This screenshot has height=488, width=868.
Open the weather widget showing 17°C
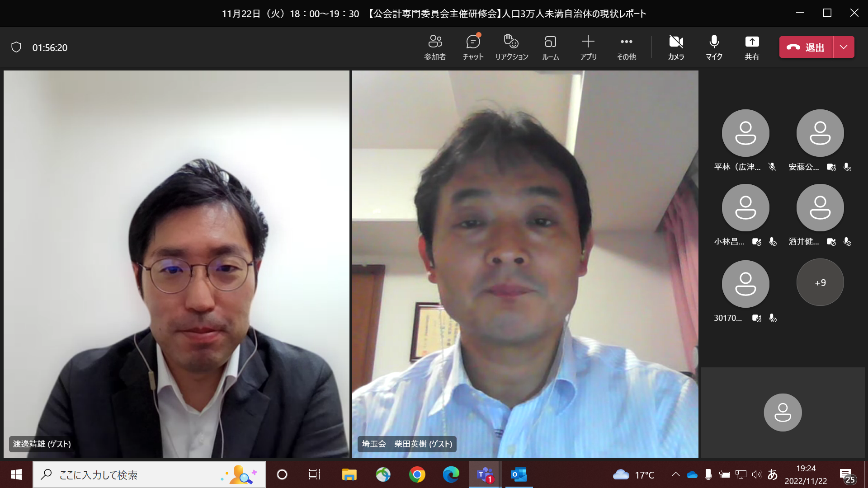point(633,474)
